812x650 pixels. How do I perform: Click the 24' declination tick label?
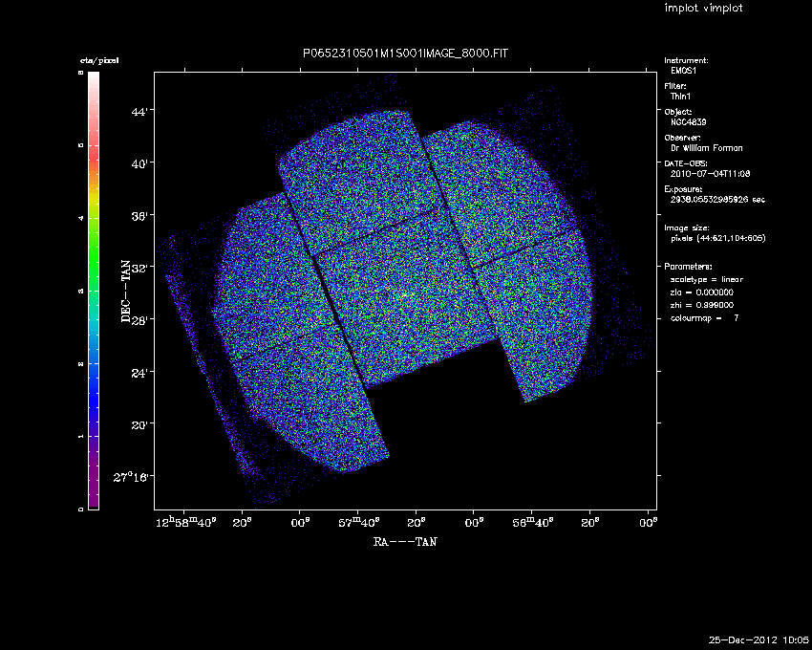(139, 373)
